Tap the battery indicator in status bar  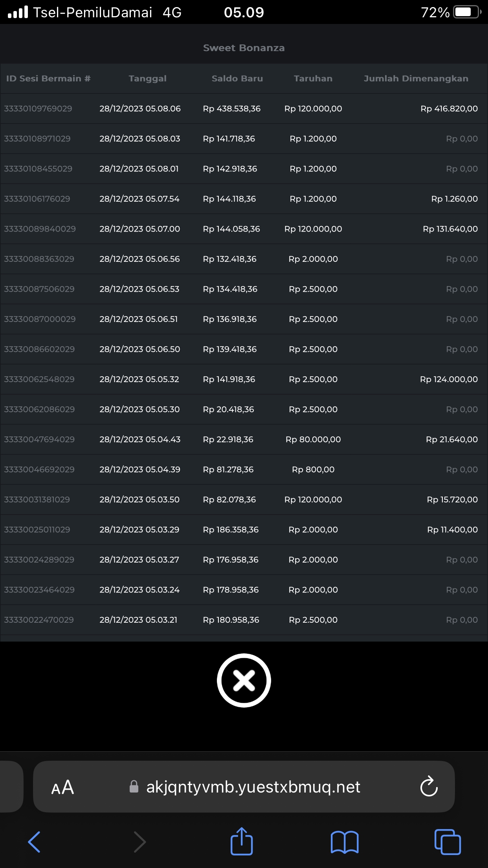tap(467, 12)
